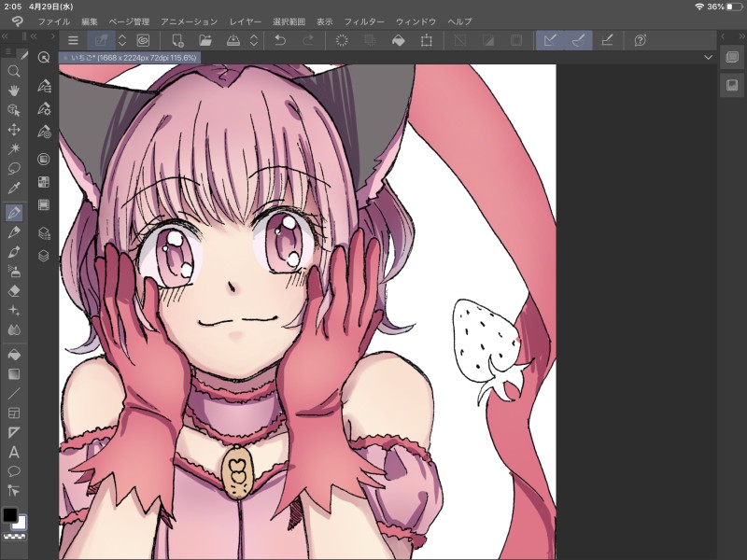Click the up-down arrows beside the edit icon
This screenshot has height=560, width=747.
pos(122,40)
